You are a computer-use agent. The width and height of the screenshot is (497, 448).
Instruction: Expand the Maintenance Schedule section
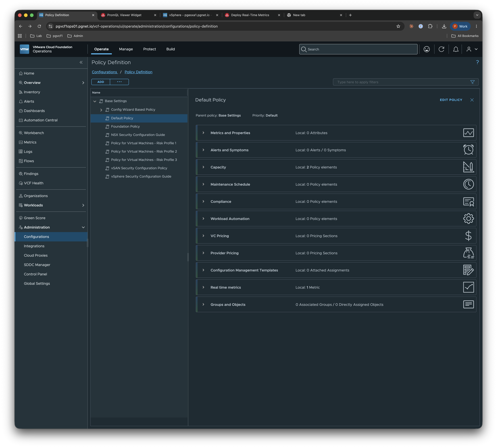[203, 184]
